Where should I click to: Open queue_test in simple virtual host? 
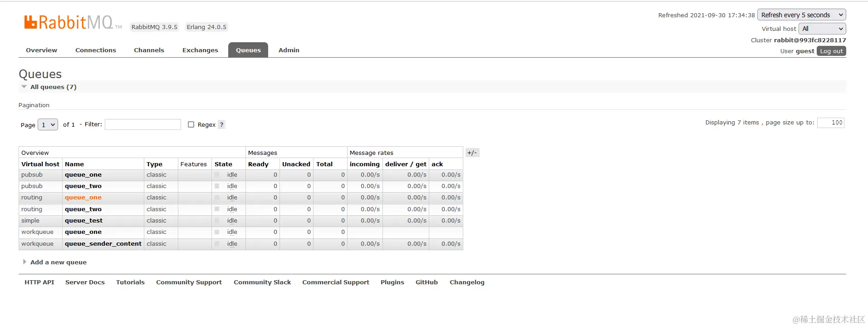pos(83,221)
